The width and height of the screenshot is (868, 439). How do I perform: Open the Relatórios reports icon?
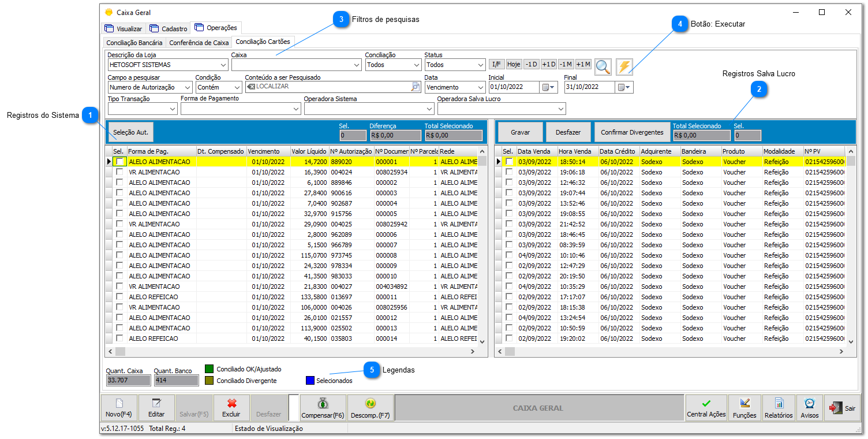779,408
